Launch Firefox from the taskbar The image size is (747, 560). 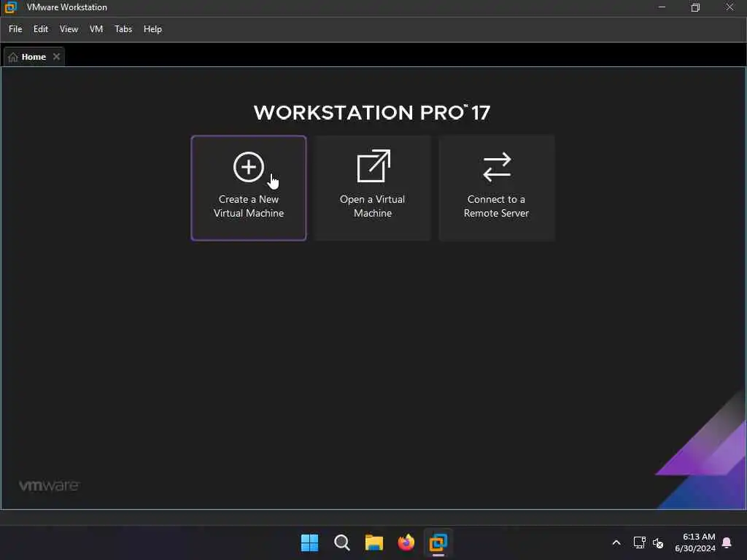tap(406, 542)
